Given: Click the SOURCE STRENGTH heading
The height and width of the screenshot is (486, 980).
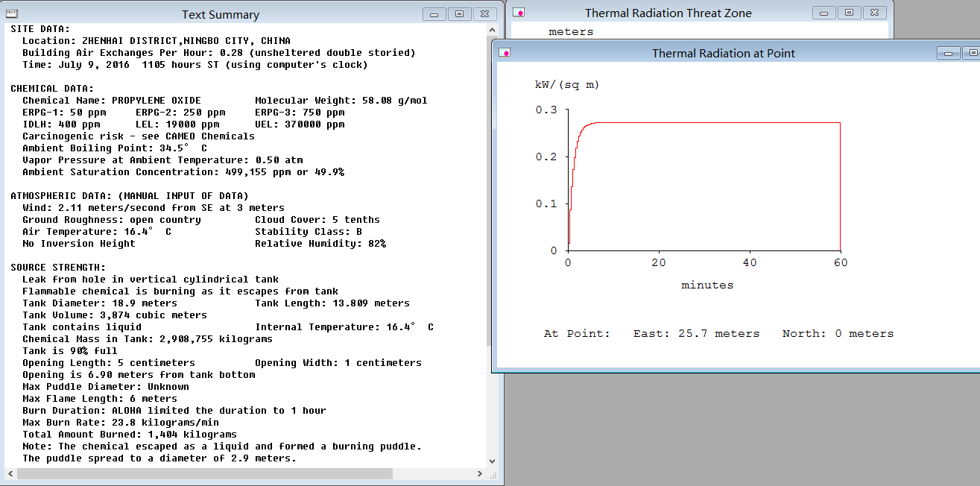Looking at the screenshot, I should coord(58,267).
